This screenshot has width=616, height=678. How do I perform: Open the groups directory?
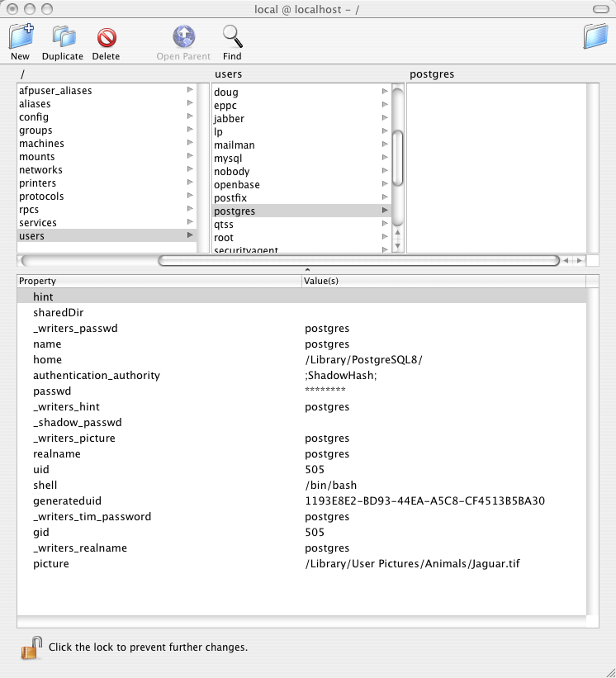[x=36, y=130]
